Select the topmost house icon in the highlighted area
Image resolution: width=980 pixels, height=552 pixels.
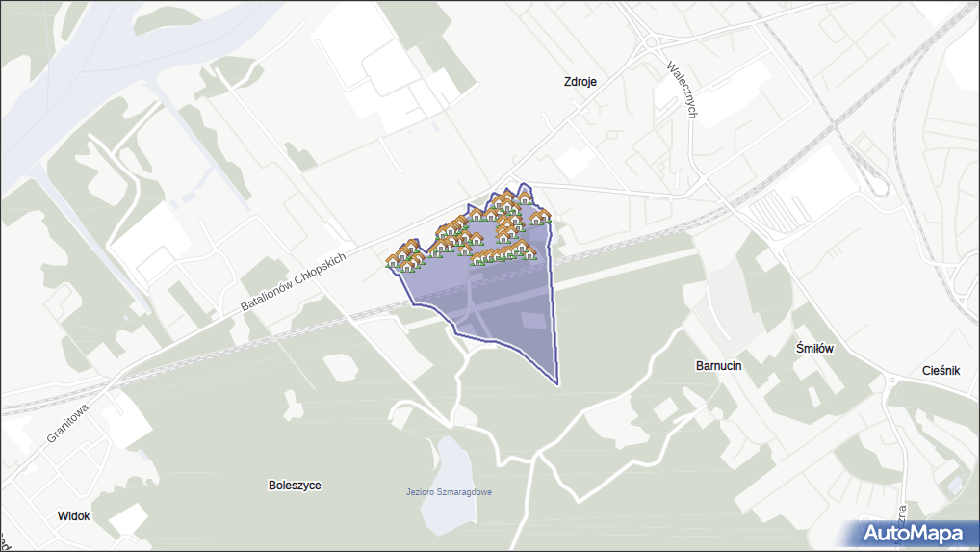click(x=524, y=197)
